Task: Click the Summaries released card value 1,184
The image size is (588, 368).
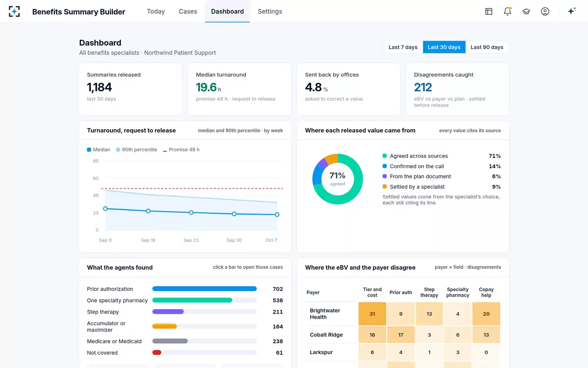Action: click(x=99, y=87)
